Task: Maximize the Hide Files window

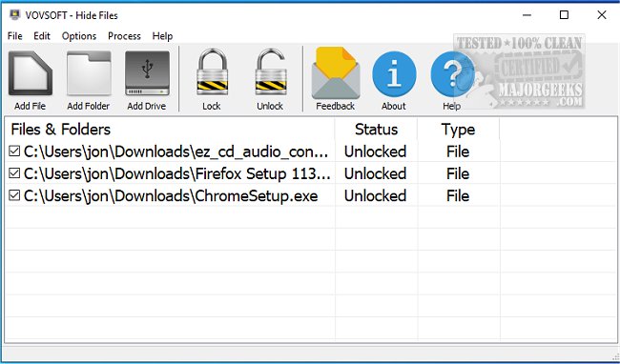Action: click(x=565, y=15)
